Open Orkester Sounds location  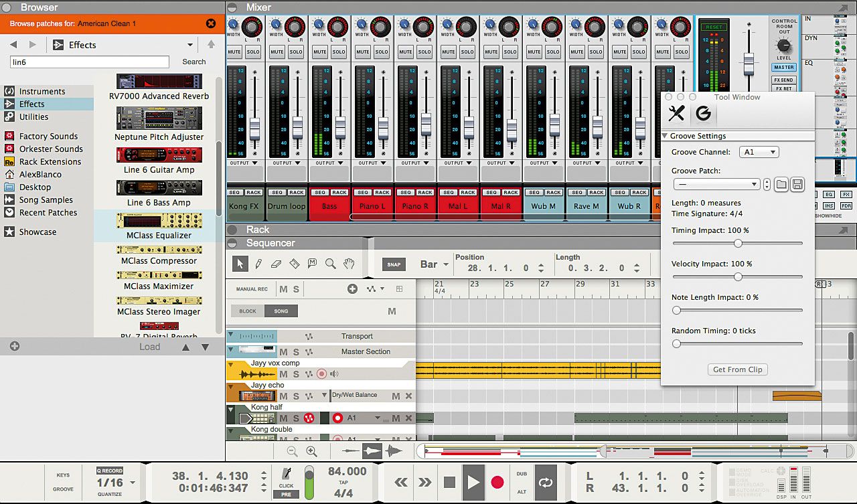pyautogui.click(x=51, y=149)
